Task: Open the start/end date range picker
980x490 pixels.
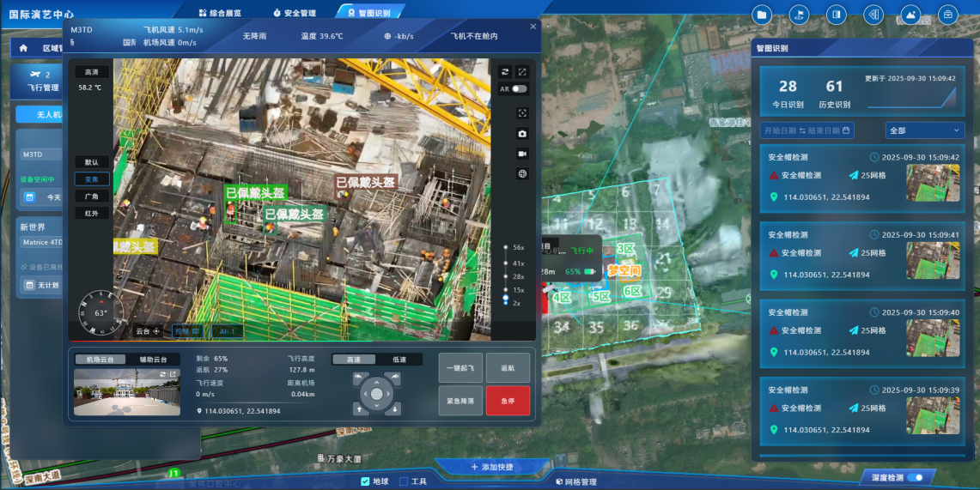Action: 807,130
